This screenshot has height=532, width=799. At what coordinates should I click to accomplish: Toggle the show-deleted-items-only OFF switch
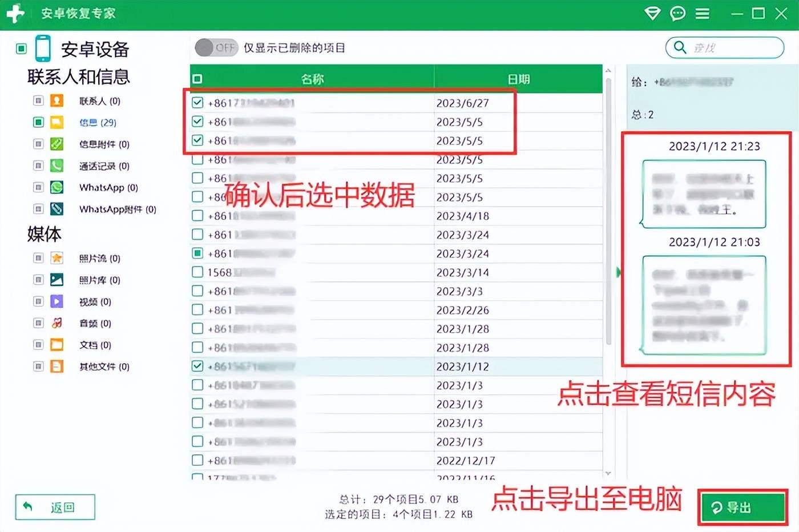pyautogui.click(x=216, y=48)
